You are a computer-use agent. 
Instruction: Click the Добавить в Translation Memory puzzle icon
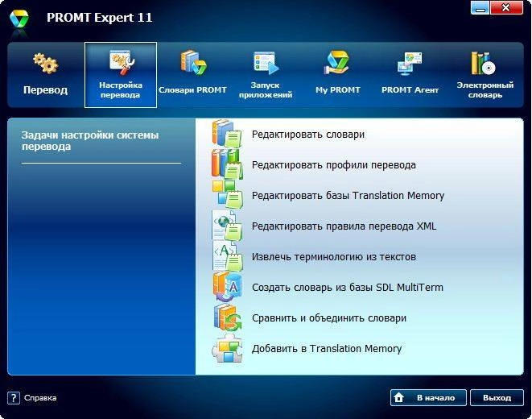[227, 348]
